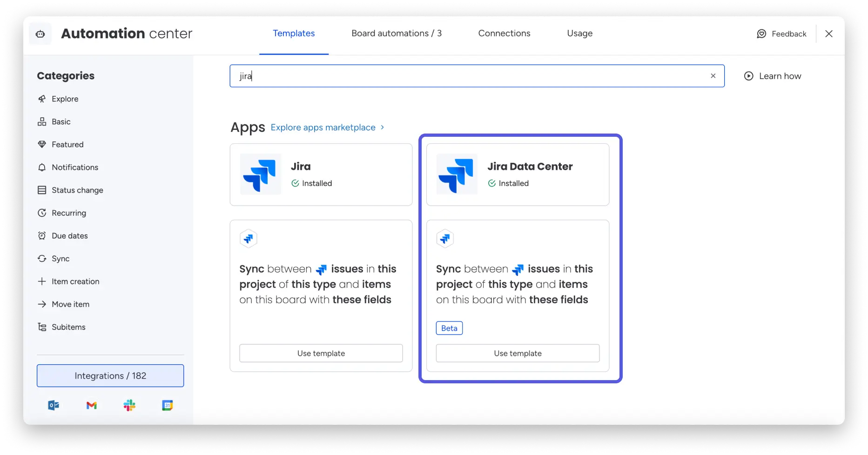Click the Featured diamond icon
This screenshot has height=455, width=868.
(42, 144)
